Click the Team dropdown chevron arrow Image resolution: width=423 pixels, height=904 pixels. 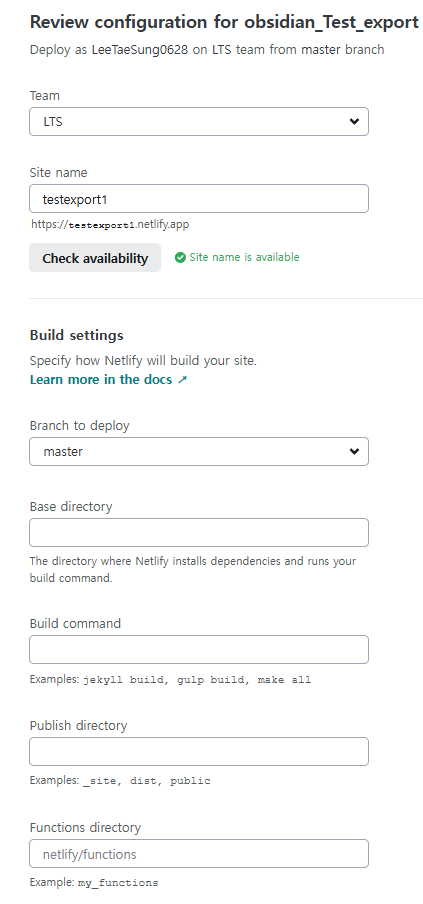pos(354,122)
